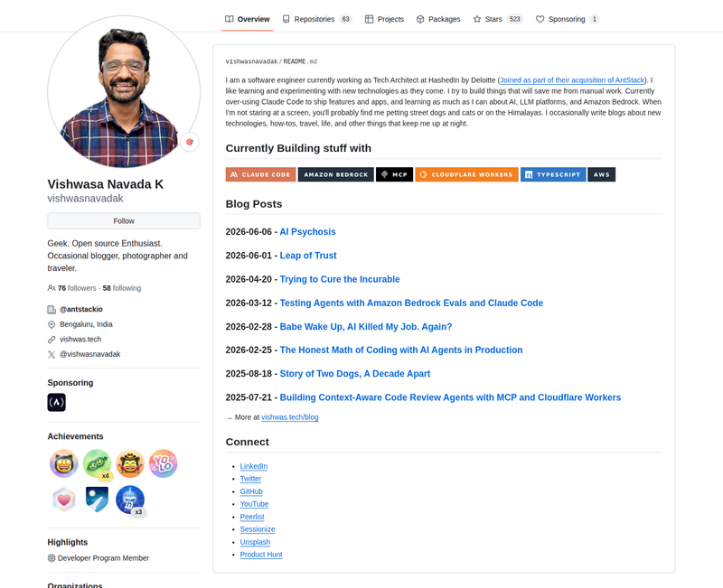This screenshot has width=723, height=588.
Task: Click the sponsored account avatar icon
Action: click(x=56, y=402)
